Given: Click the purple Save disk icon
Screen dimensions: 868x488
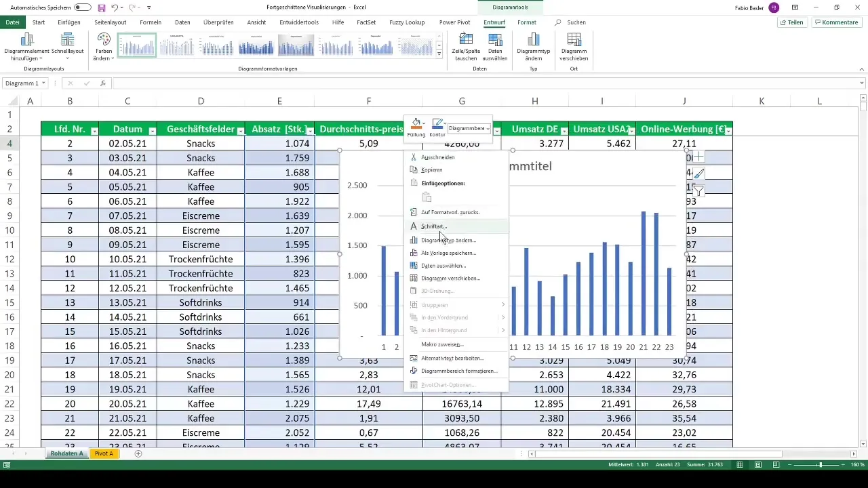Looking at the screenshot, I should point(102,7).
